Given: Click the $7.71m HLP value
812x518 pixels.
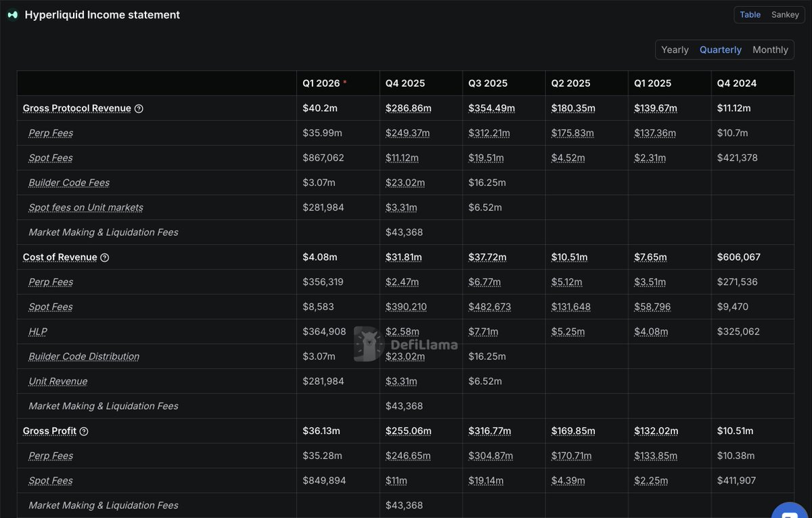Looking at the screenshot, I should [483, 332].
